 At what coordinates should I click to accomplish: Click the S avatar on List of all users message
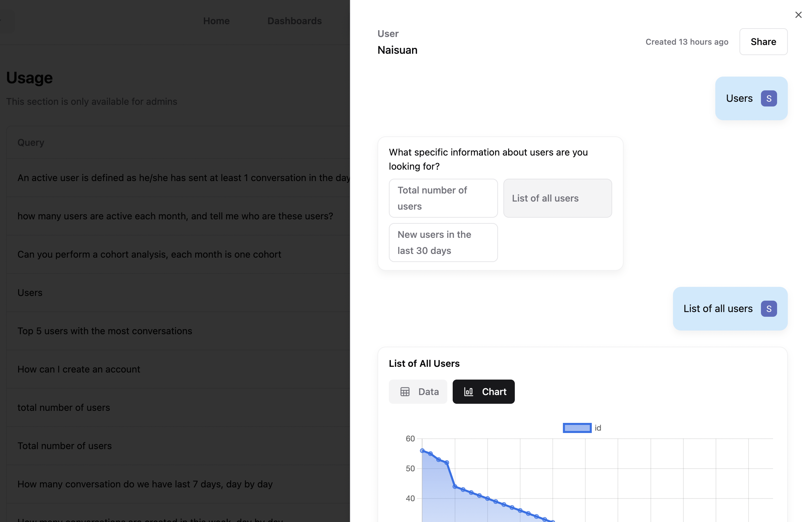pyautogui.click(x=769, y=308)
